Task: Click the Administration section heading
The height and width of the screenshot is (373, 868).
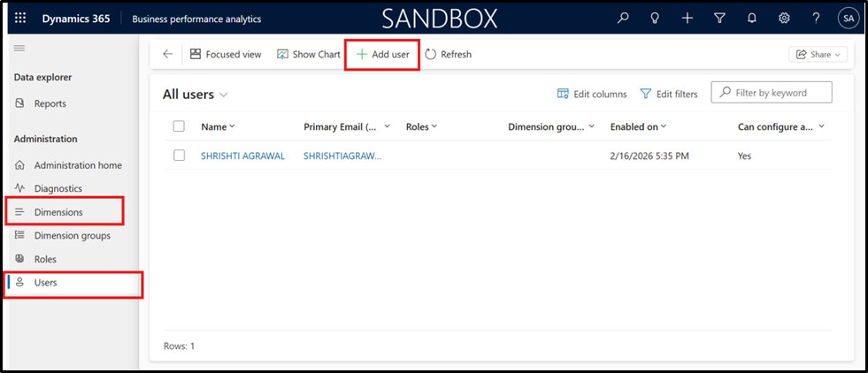Action: [x=45, y=139]
